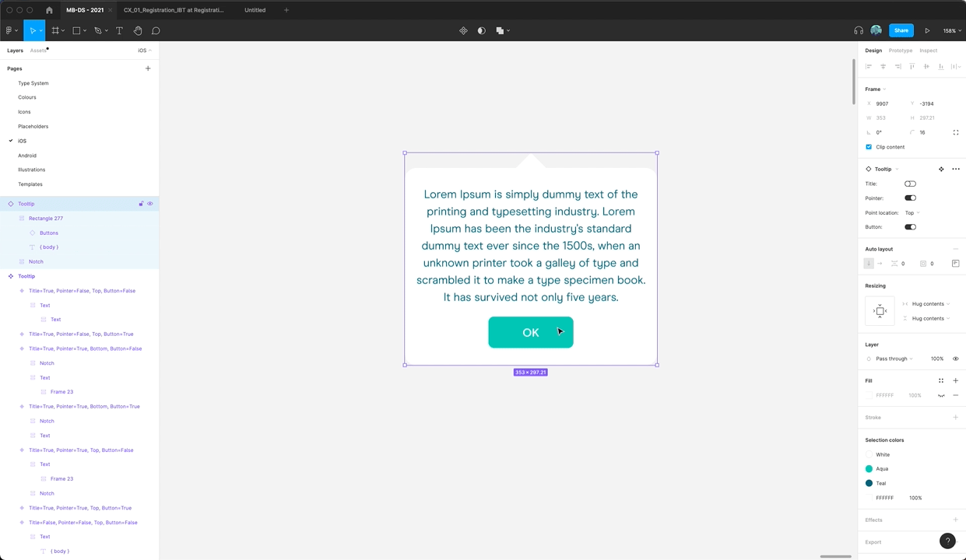Switch to the Prototype tab
This screenshot has width=966, height=560.
[x=900, y=51]
